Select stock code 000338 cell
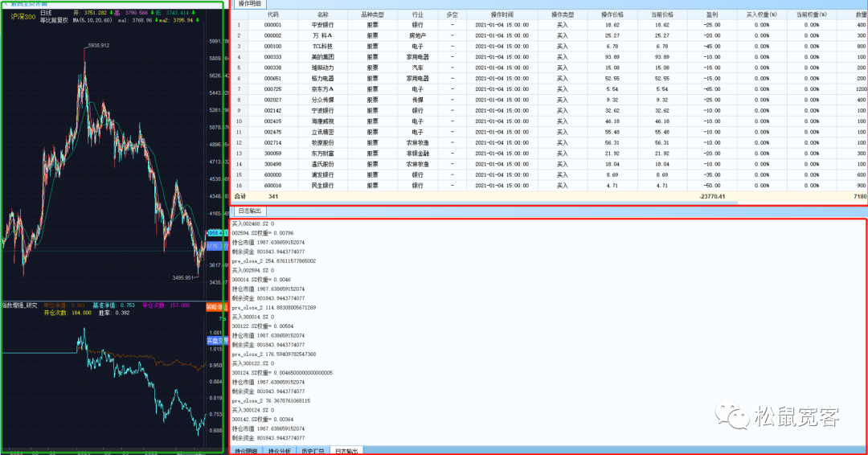This screenshot has width=868, height=455. point(273,68)
